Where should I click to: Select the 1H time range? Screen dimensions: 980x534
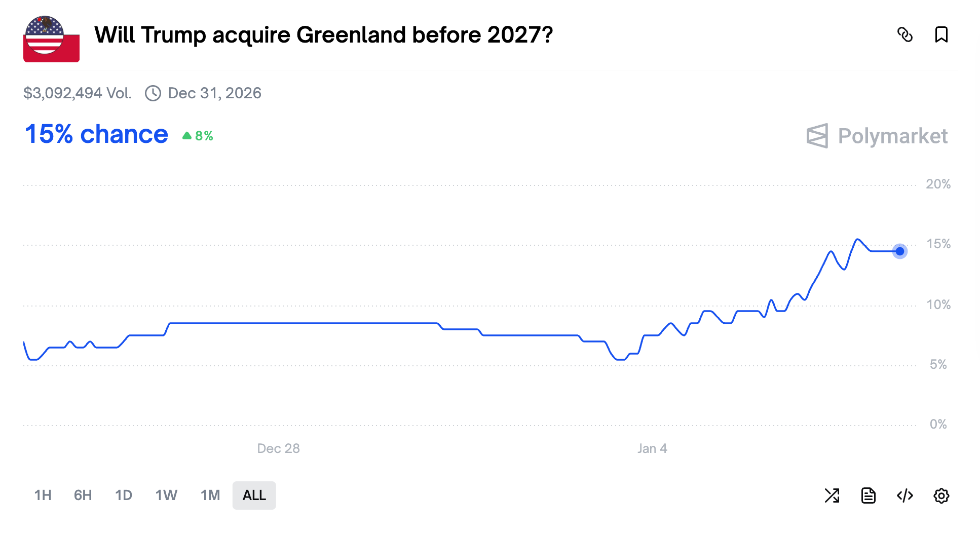tap(43, 495)
